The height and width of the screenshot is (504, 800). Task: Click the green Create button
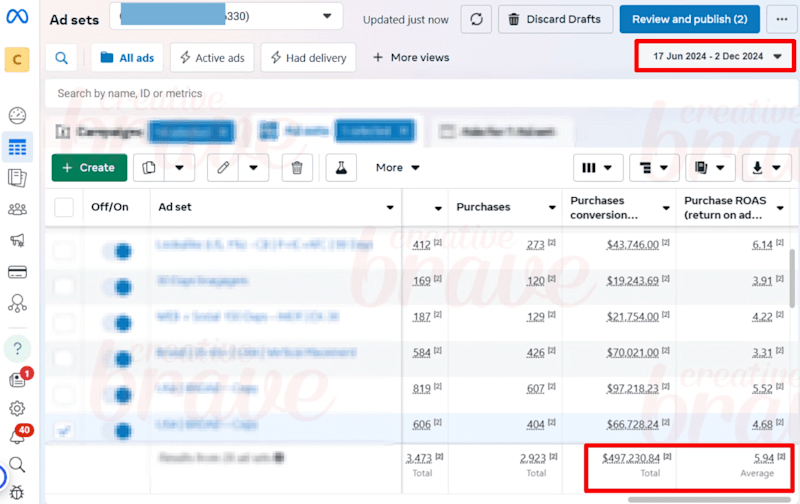click(89, 168)
